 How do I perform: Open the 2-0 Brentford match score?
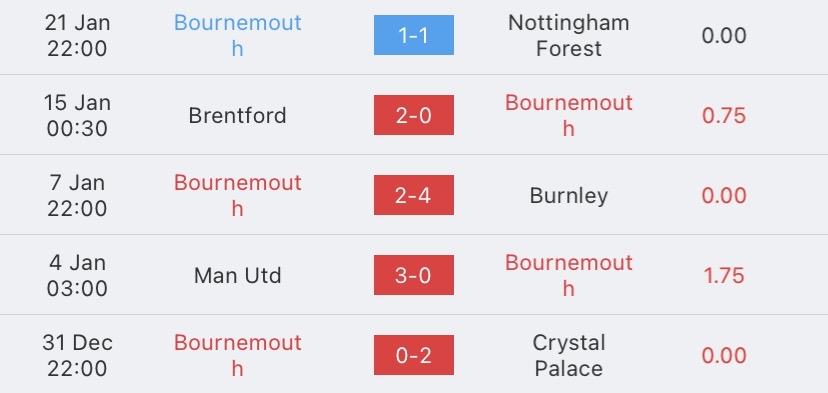[x=413, y=115]
